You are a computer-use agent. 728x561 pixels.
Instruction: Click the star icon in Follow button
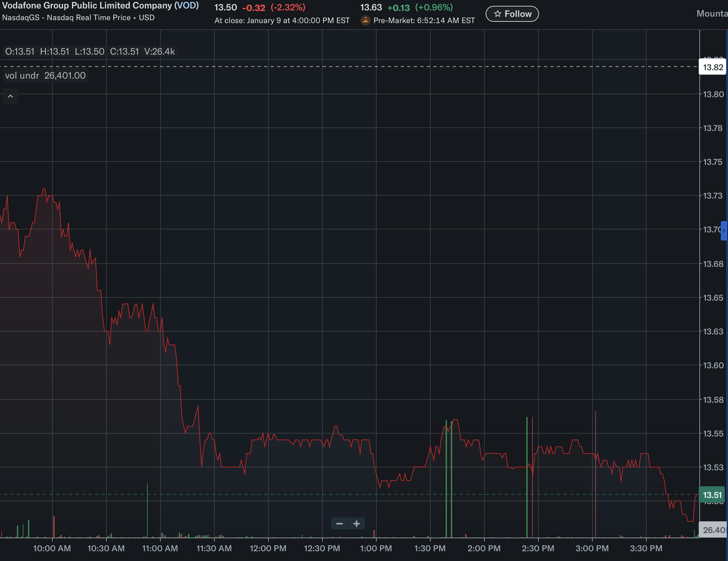(497, 14)
